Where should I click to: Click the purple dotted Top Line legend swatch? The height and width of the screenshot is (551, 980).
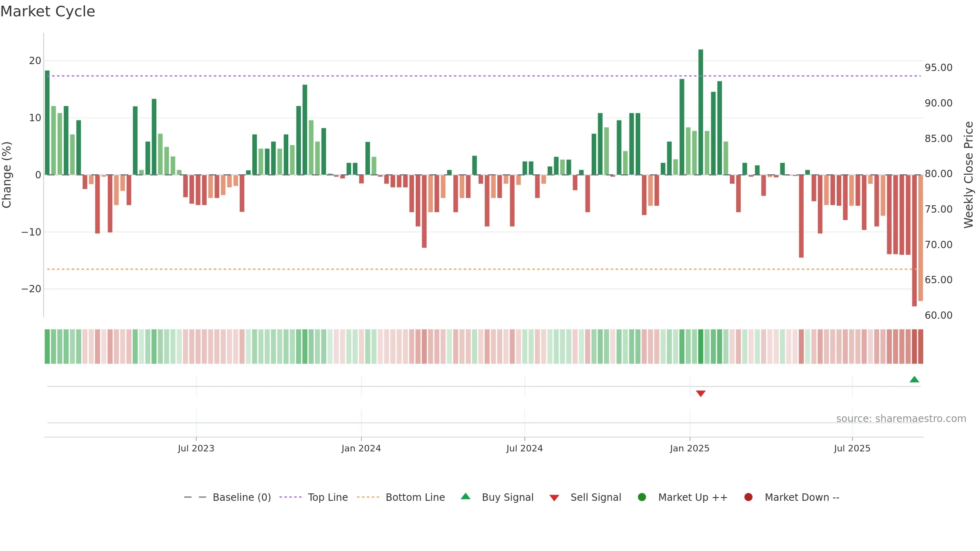coord(290,497)
